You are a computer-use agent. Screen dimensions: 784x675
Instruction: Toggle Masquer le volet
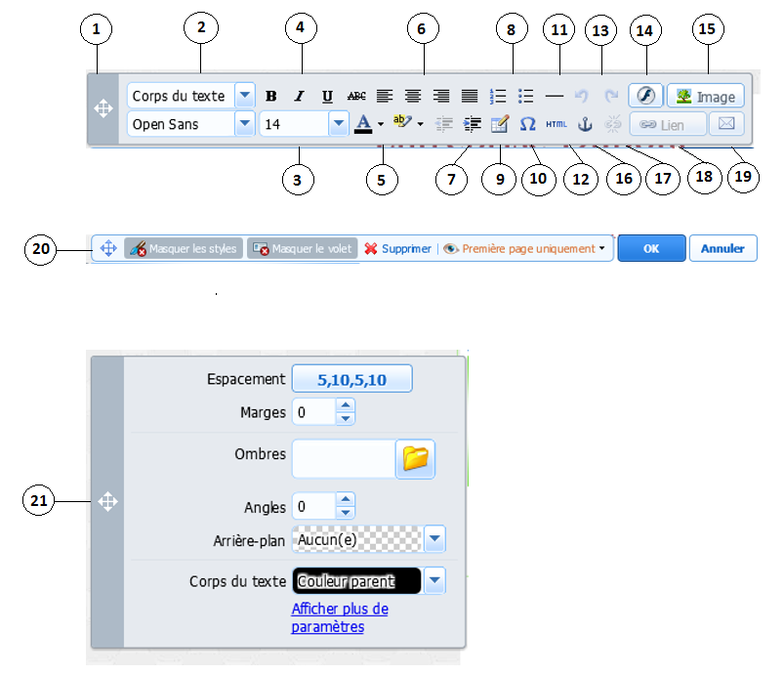(x=301, y=249)
